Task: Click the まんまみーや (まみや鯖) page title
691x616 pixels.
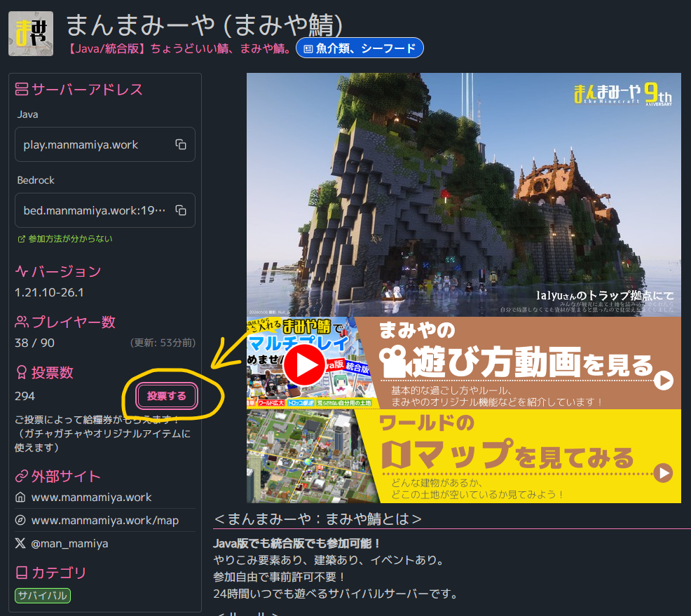Action: tap(205, 25)
